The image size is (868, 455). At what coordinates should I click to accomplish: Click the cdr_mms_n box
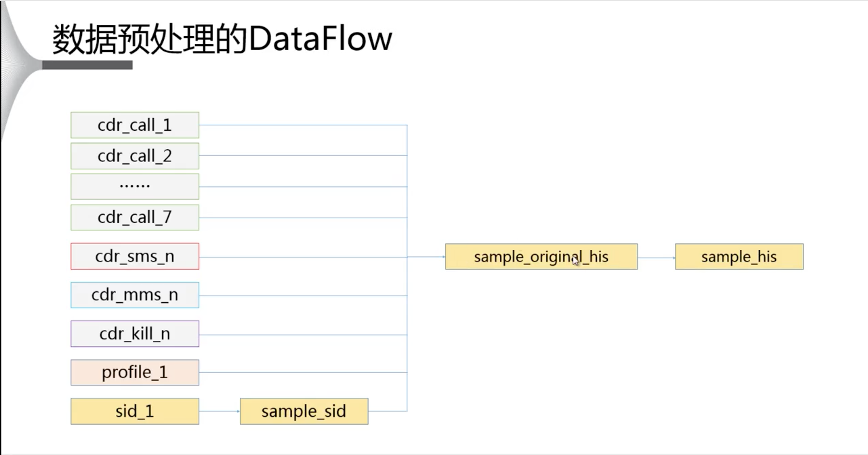pyautogui.click(x=135, y=295)
